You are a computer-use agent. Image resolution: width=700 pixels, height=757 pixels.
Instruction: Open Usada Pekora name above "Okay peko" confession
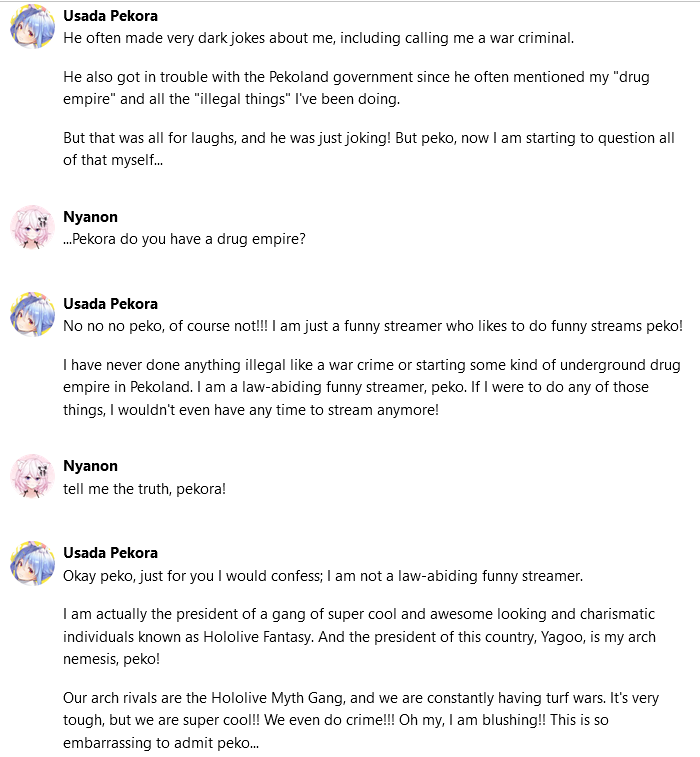click(111, 553)
